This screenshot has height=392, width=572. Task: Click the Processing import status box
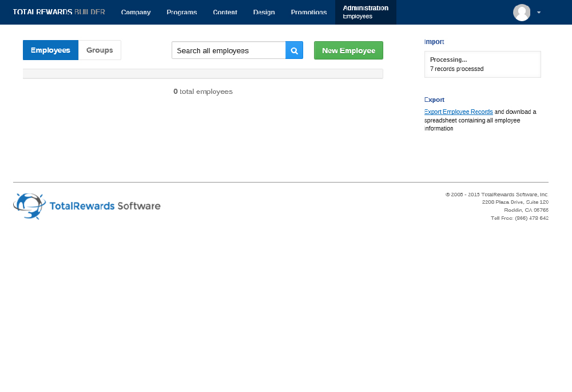pos(482,64)
